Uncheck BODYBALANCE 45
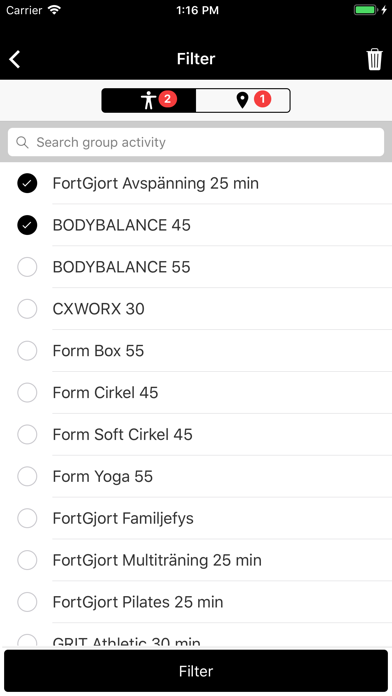This screenshot has height=696, width=392. click(27, 225)
